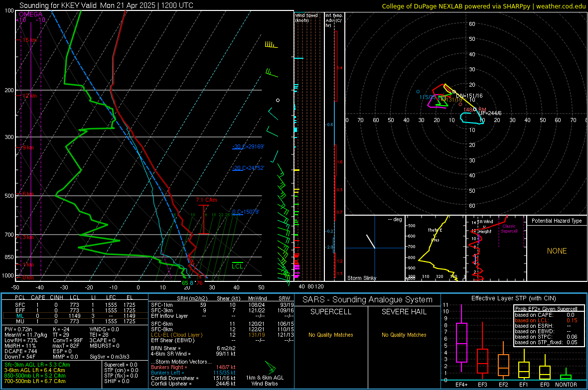Viewport: 588px width, 390px height.
Task: Click the green LCL label on skew-T
Action: point(237,266)
